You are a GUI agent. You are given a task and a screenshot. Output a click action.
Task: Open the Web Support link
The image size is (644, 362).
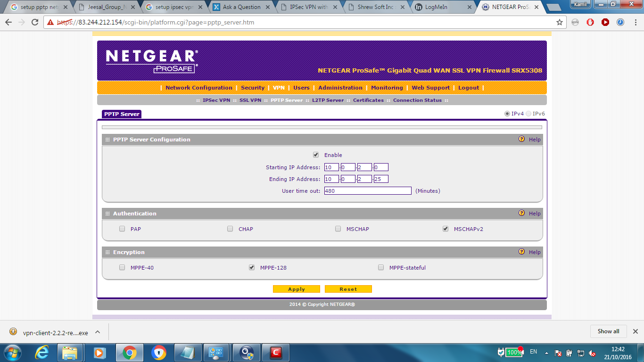[430, 88]
